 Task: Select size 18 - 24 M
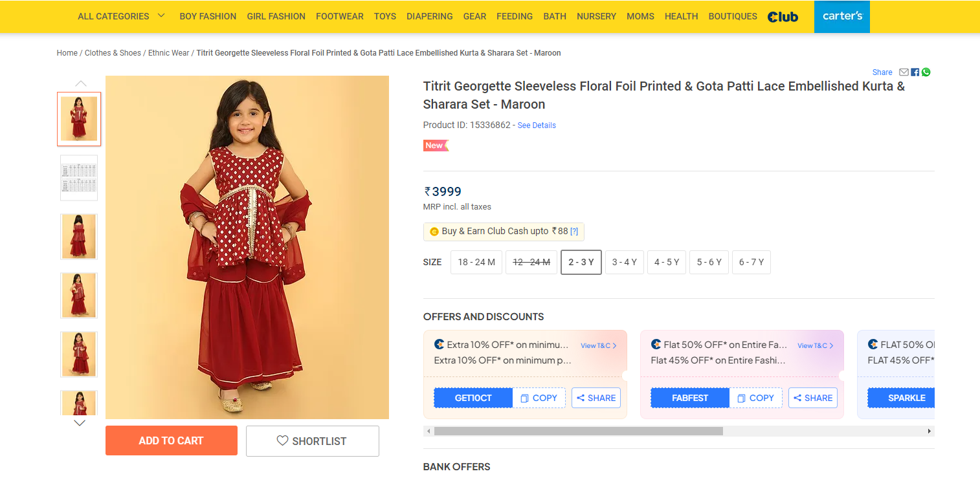(476, 262)
